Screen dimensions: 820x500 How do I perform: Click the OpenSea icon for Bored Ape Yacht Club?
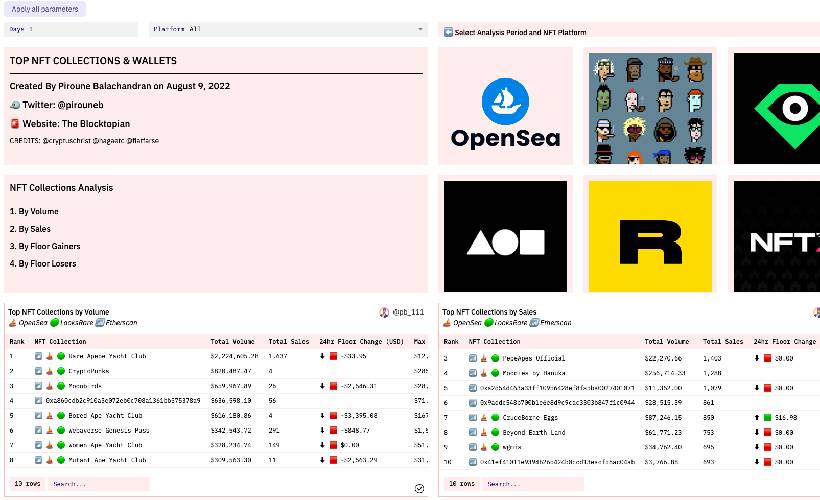(49, 416)
